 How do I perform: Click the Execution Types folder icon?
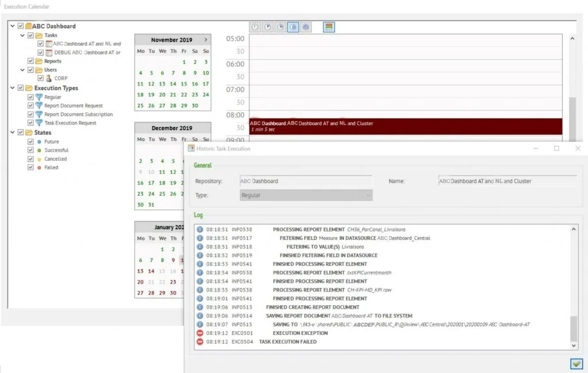tap(29, 88)
